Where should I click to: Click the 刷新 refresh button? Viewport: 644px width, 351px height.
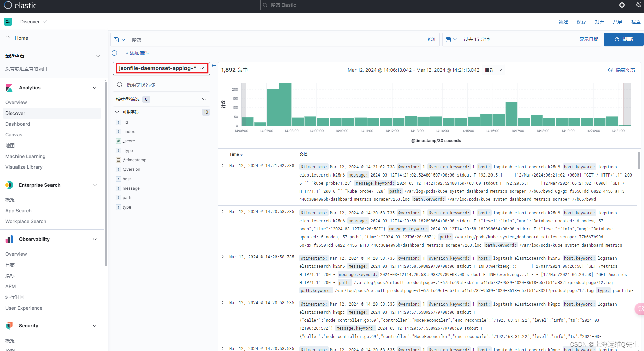623,39
